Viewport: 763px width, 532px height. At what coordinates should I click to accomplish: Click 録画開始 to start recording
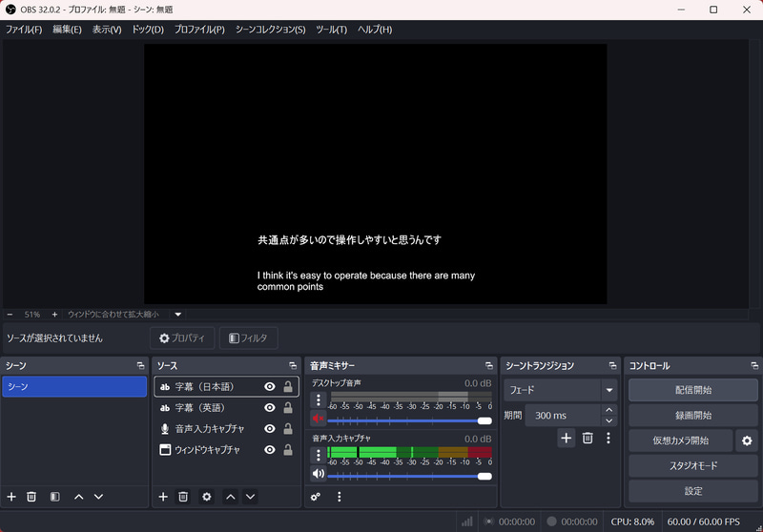coord(693,416)
